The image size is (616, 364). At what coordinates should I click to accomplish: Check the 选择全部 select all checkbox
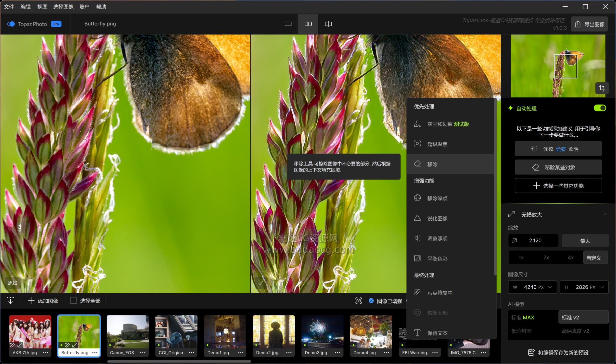pyautogui.click(x=73, y=300)
